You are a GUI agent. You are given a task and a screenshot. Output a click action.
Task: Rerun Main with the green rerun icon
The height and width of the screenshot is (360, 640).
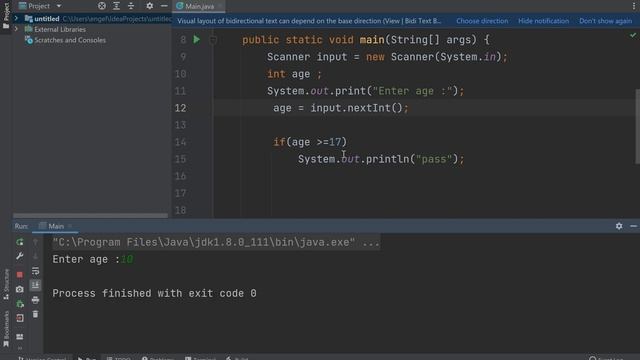click(x=20, y=242)
